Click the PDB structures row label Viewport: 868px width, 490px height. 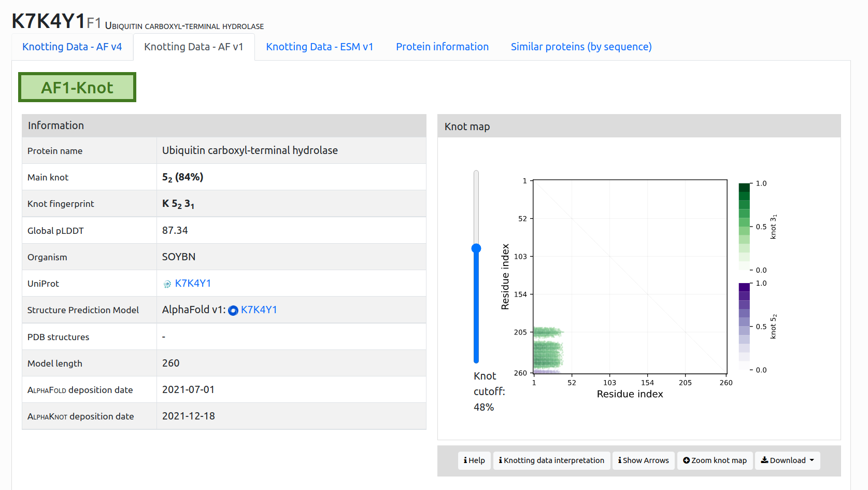point(59,337)
